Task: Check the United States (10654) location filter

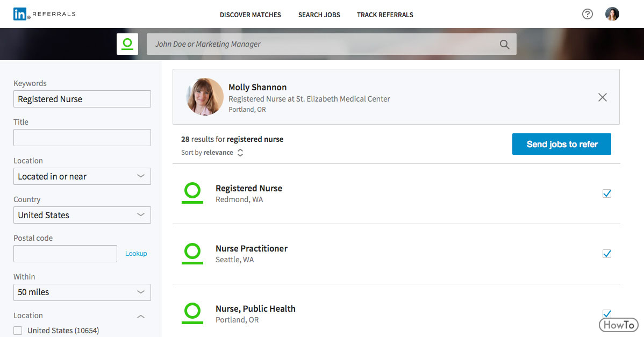Action: [x=18, y=331]
